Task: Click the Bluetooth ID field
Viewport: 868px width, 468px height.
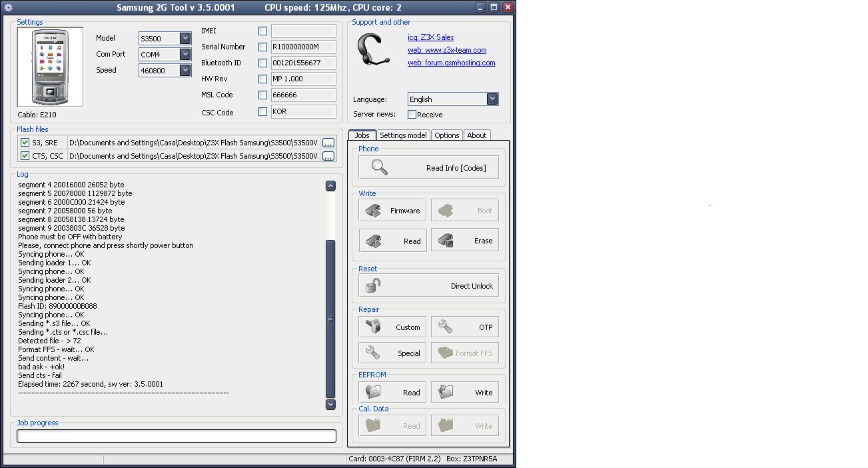Action: 303,63
